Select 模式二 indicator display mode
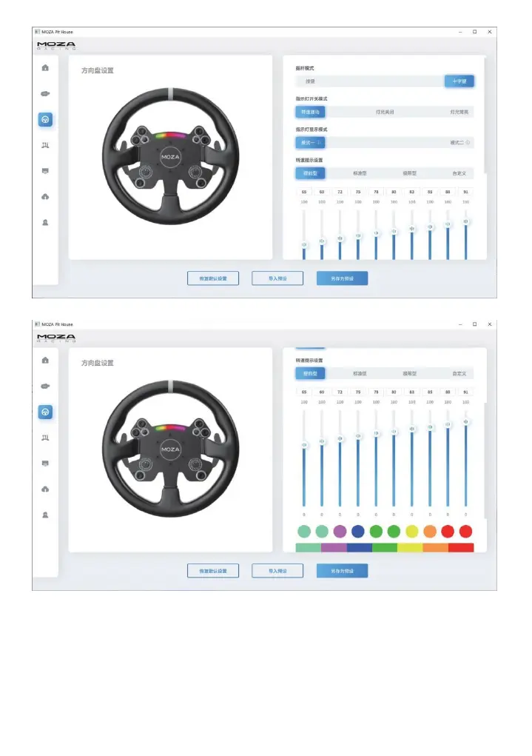 [459, 142]
